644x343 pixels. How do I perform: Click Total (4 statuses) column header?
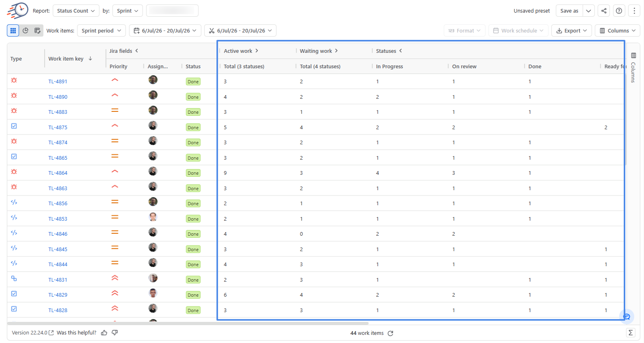point(320,67)
